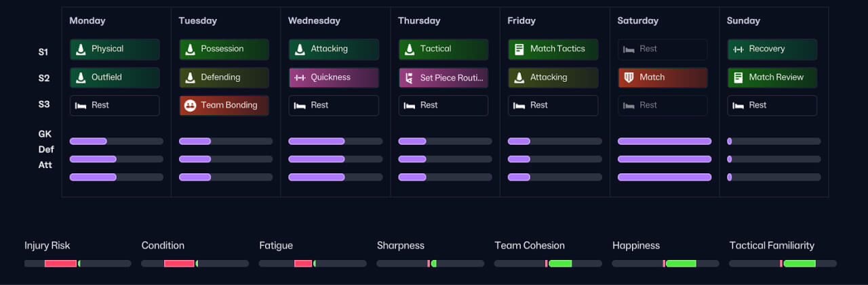868x285 pixels.
Task: Select the Monday Outfield session
Action: coord(115,78)
